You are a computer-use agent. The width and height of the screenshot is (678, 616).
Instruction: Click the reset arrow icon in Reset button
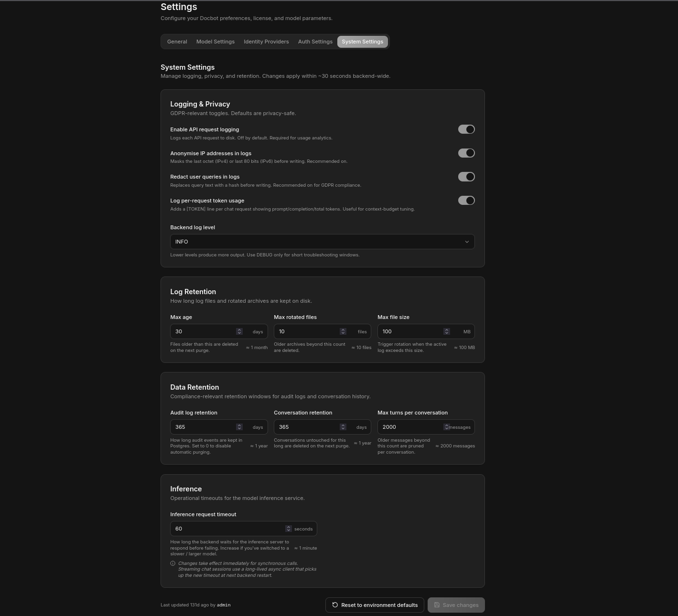pyautogui.click(x=335, y=605)
